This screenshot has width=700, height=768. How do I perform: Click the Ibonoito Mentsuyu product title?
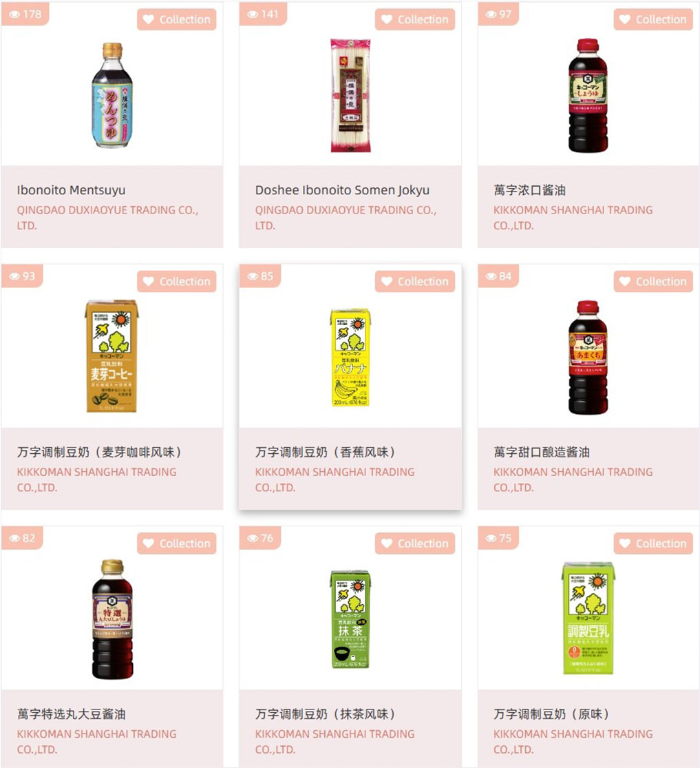[x=72, y=190]
